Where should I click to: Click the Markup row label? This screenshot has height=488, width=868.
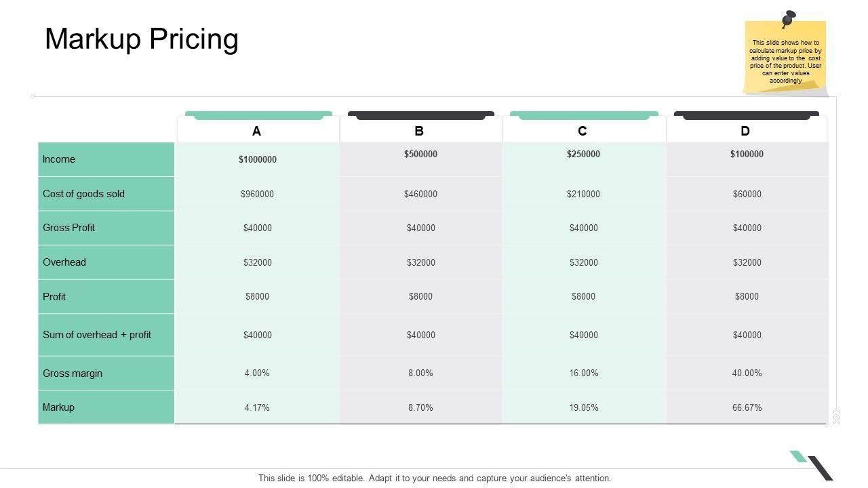(58, 407)
